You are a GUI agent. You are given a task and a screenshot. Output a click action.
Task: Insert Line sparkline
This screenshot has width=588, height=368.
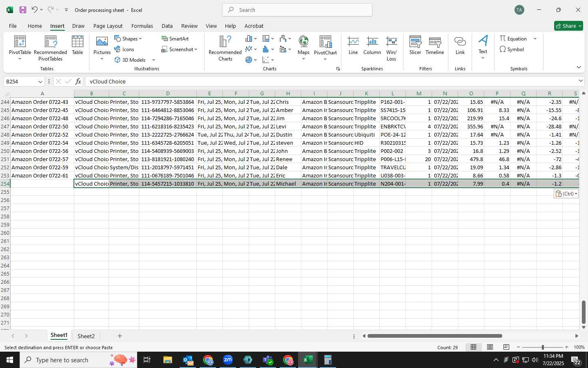[x=353, y=45]
